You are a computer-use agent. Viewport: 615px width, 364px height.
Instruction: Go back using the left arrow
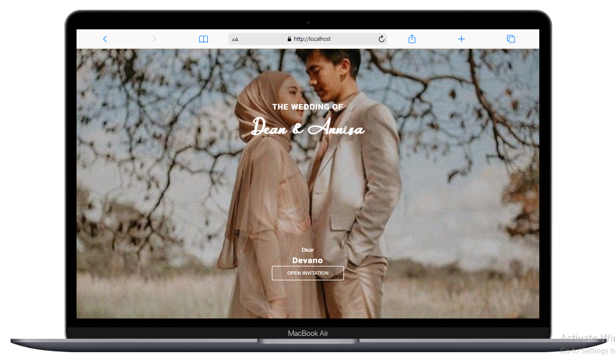pos(105,39)
